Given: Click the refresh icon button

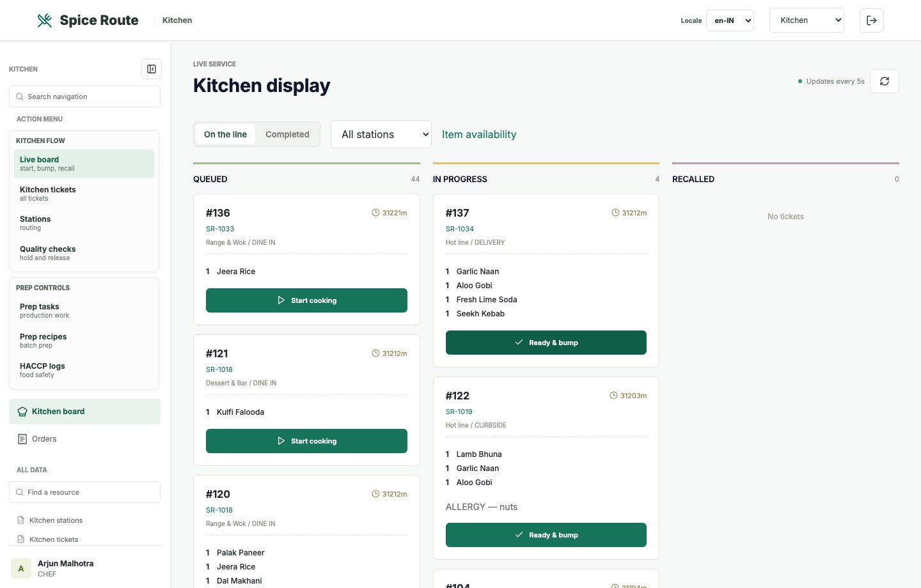Looking at the screenshot, I should pyautogui.click(x=885, y=81).
